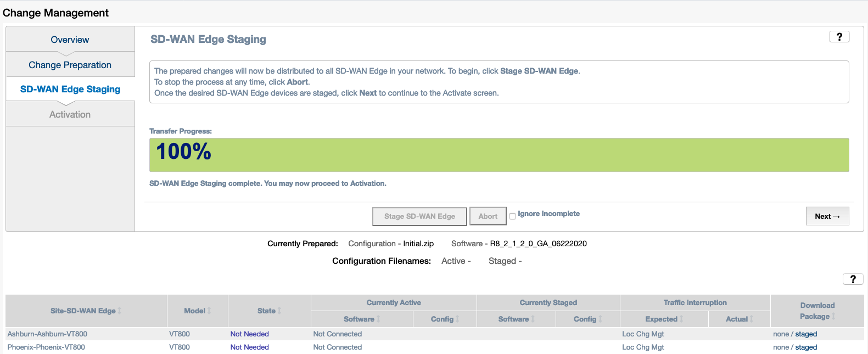Sort Traffic Interruption Actual column
Viewport: 868px width, 354px height.
click(x=751, y=319)
